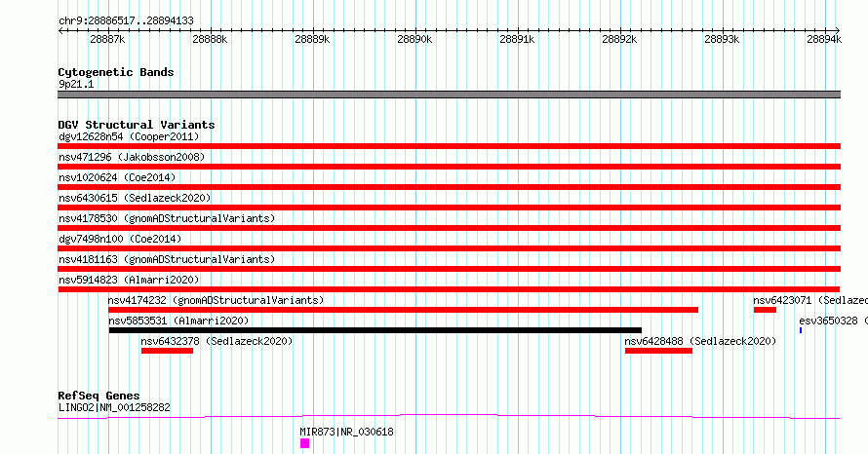Select the 9p21.1 band label
868x454 pixels.
tap(76, 84)
